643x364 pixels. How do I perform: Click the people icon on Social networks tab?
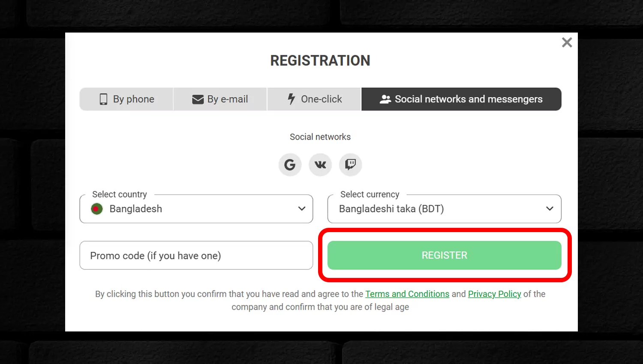coord(385,99)
